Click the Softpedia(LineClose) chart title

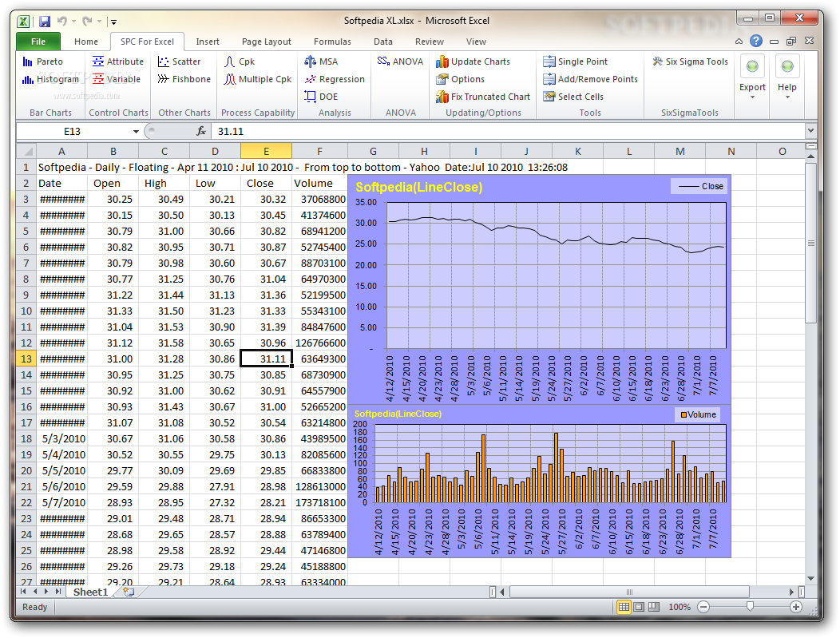(419, 187)
